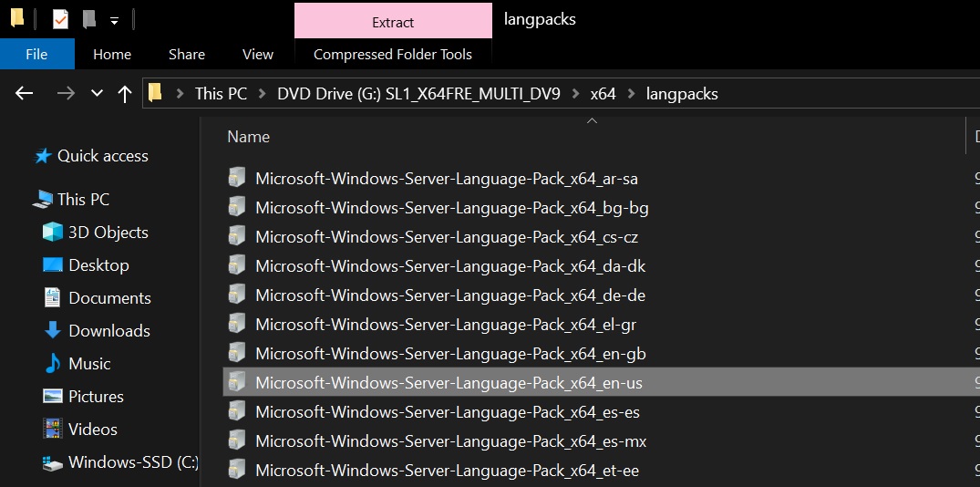Open Documents in the navigation pane
The image size is (980, 487).
(x=110, y=298)
